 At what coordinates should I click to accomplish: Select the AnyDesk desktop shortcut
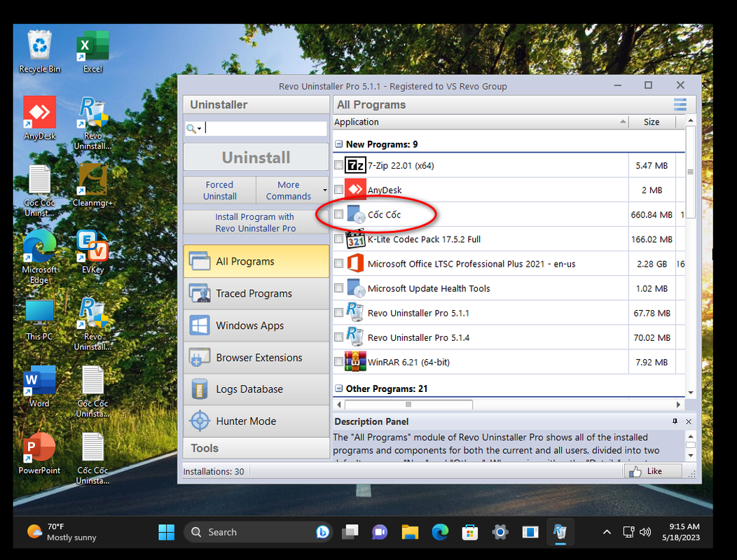tap(39, 118)
